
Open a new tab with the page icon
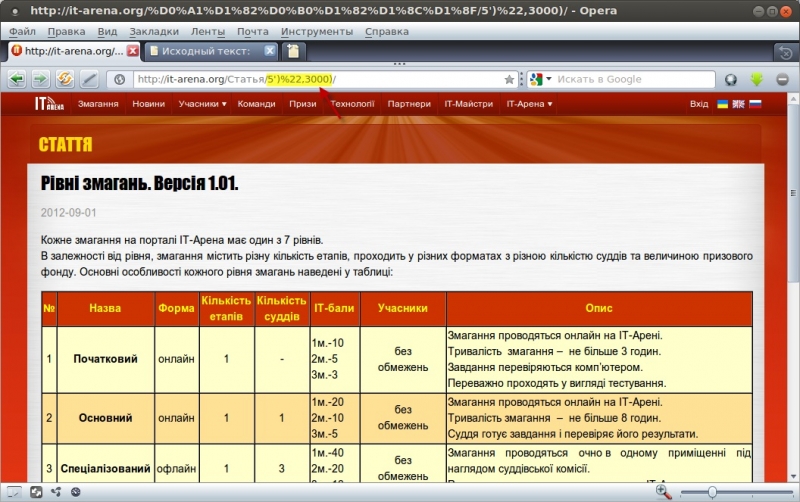click(x=293, y=51)
